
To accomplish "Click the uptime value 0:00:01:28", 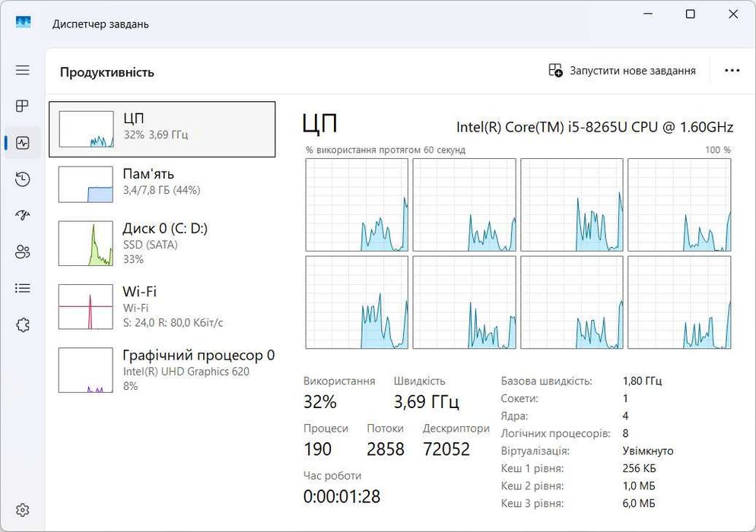I will click(x=341, y=496).
